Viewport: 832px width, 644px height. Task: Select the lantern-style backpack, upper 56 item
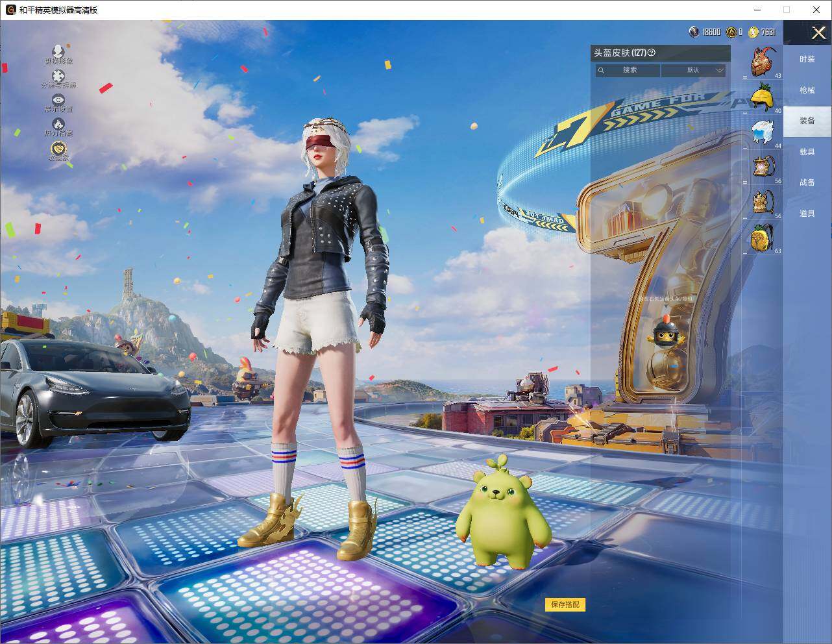click(764, 167)
